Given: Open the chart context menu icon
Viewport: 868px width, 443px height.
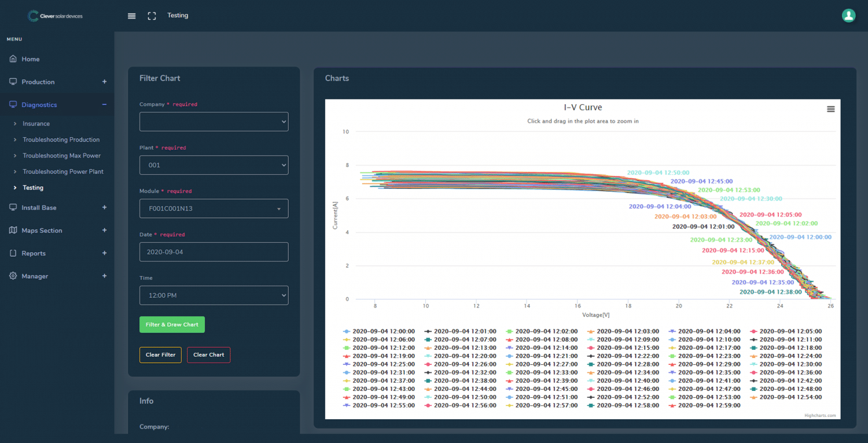Looking at the screenshot, I should point(830,109).
